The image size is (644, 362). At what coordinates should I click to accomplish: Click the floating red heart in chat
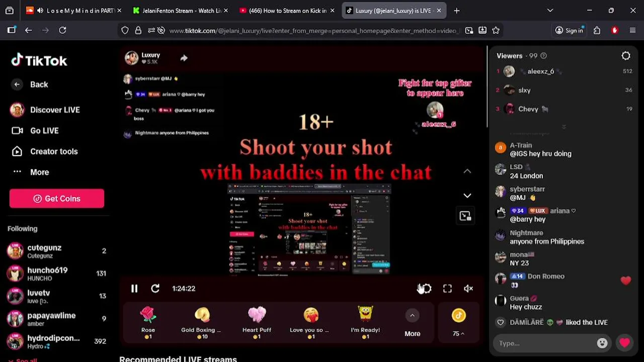(x=625, y=281)
